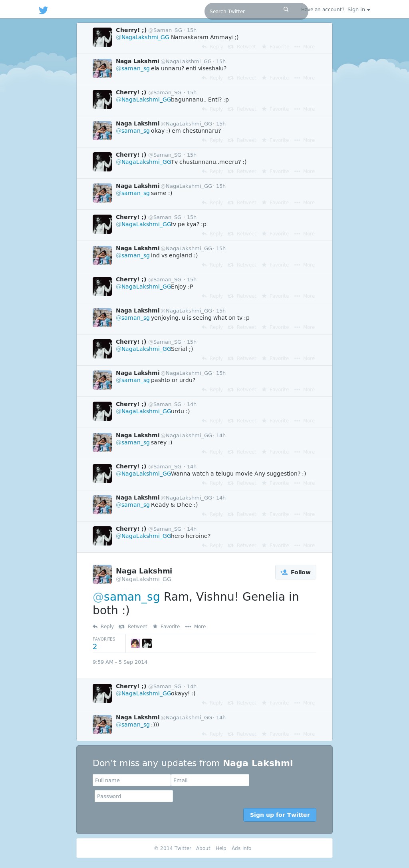Click the 2 favorites count

point(95,646)
